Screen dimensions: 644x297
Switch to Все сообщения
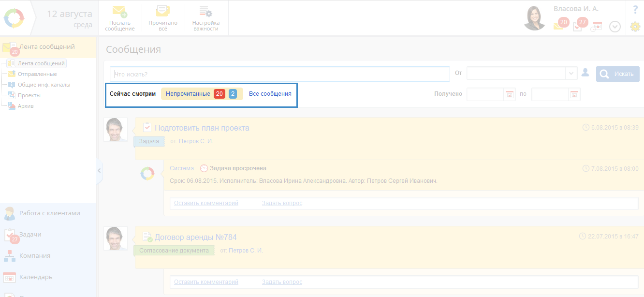click(x=270, y=94)
